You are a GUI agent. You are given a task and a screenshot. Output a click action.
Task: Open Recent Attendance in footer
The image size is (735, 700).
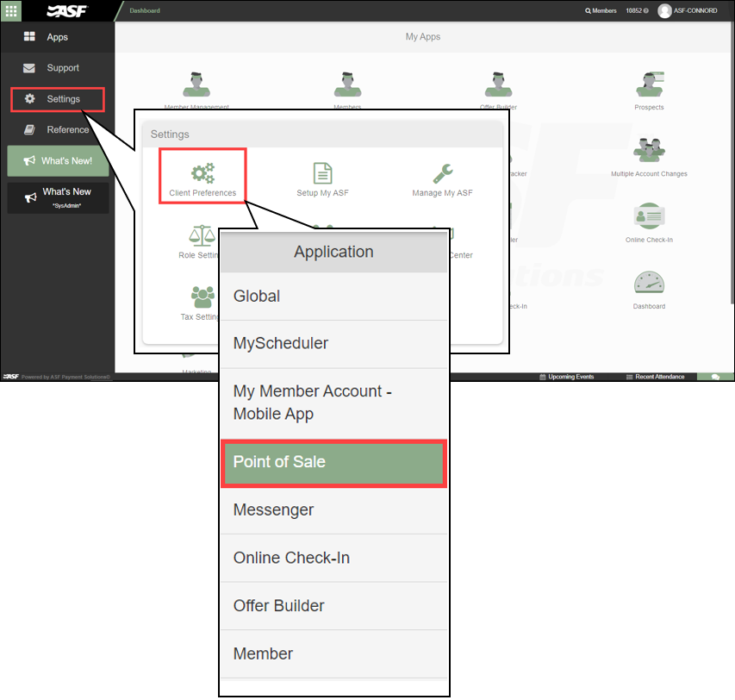(656, 377)
